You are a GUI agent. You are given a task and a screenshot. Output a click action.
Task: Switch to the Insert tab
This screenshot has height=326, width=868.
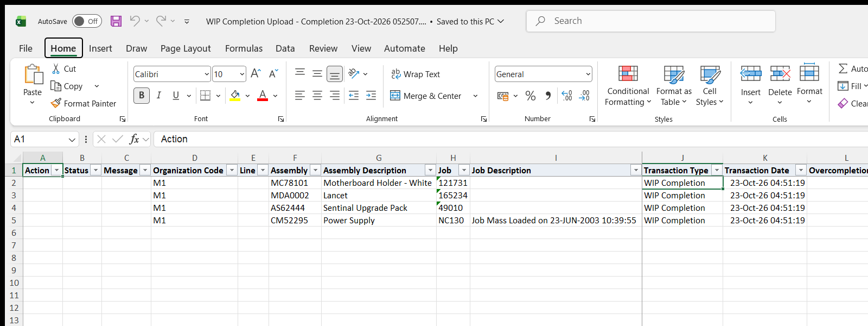(x=100, y=48)
